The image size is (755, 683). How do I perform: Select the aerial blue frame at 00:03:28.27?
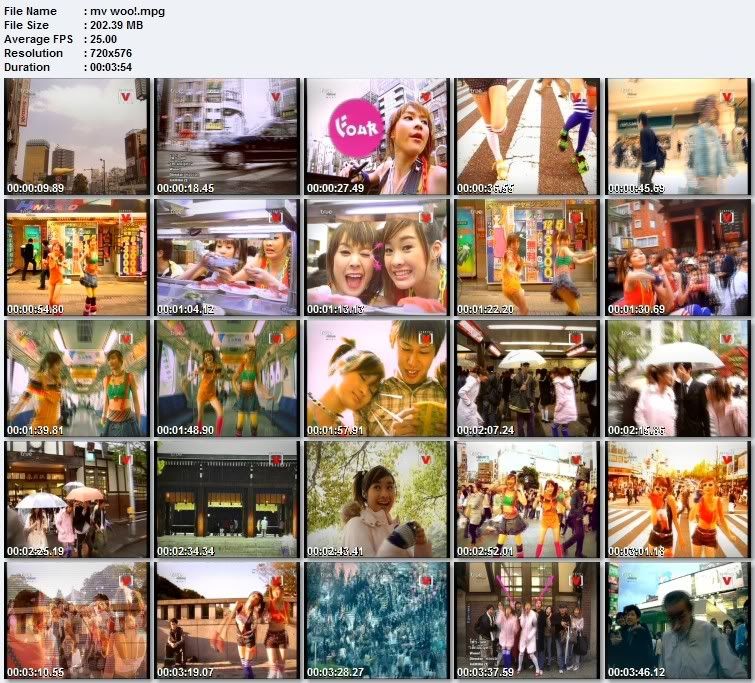pyautogui.click(x=377, y=620)
